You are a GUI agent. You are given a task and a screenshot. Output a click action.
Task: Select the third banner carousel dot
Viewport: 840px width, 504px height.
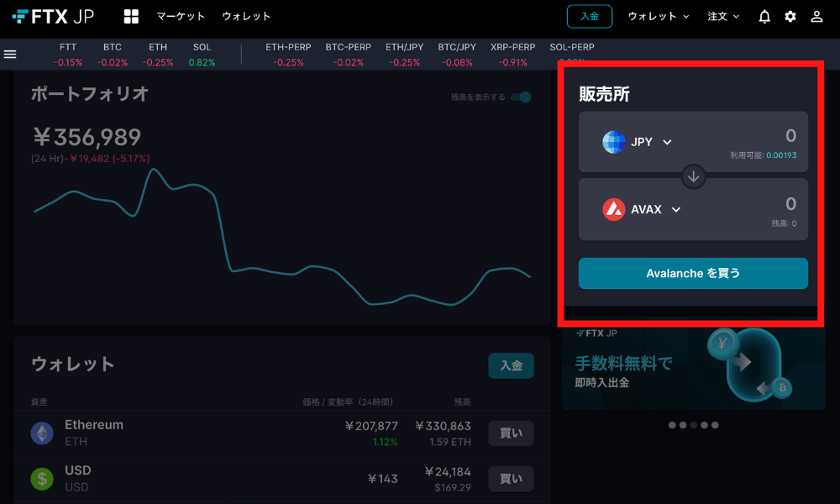point(693,425)
